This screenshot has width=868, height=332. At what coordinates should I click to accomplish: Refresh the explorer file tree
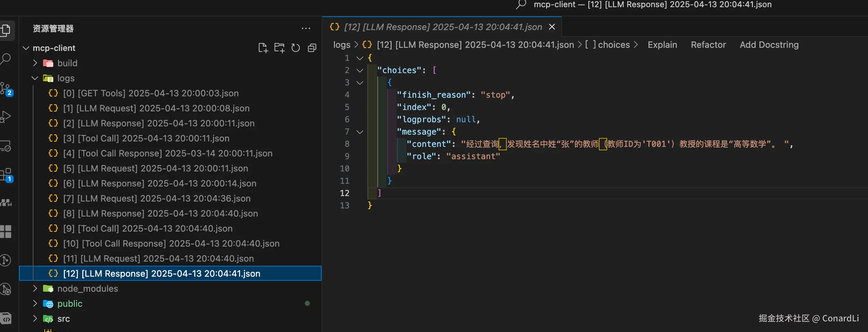296,48
